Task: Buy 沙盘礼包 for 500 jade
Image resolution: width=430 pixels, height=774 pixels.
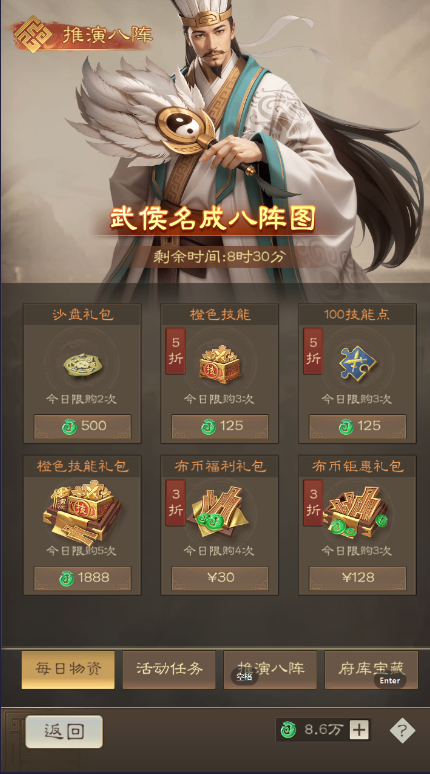Action: [82, 426]
